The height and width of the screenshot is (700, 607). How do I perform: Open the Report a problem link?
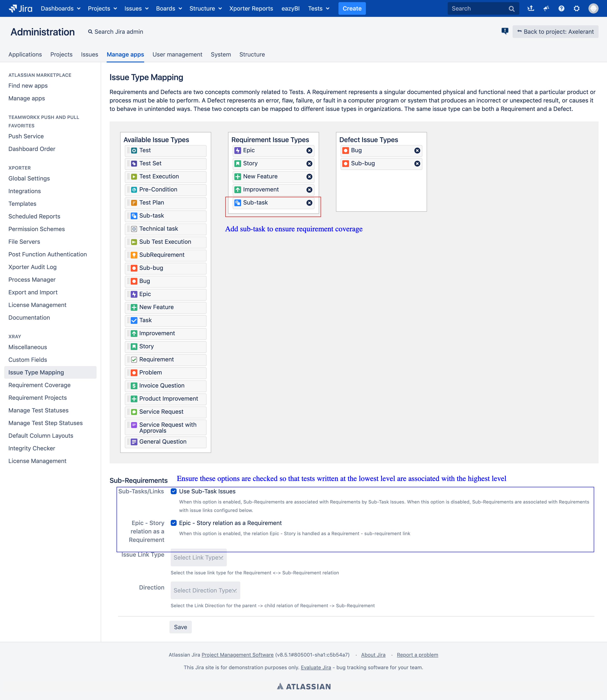417,655
